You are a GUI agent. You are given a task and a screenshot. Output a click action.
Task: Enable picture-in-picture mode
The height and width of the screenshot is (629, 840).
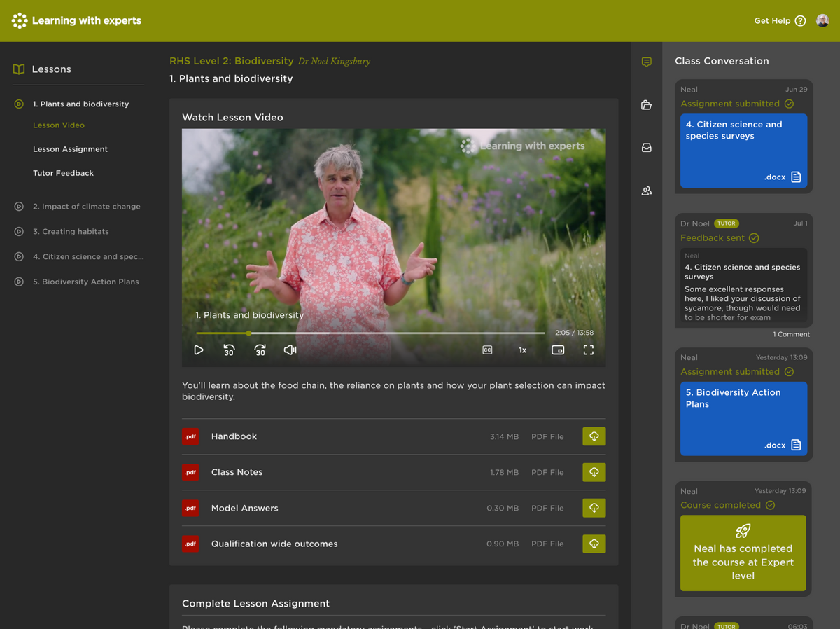(558, 350)
